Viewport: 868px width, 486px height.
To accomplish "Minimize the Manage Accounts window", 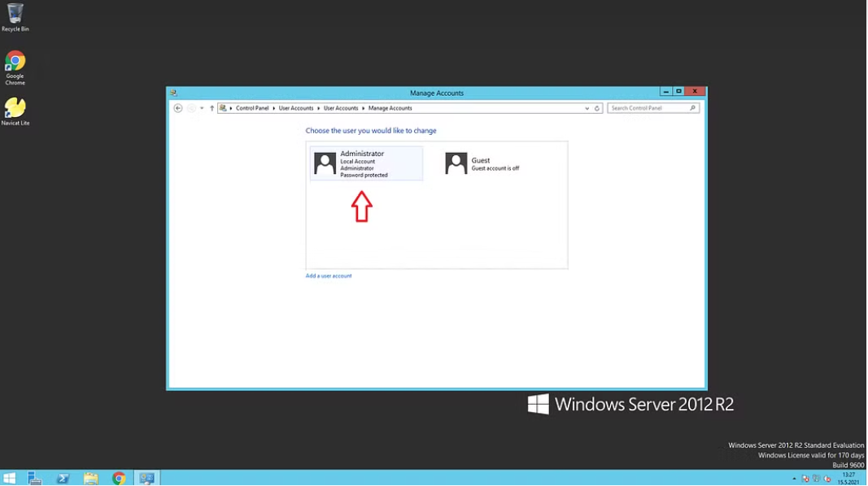I will [x=666, y=92].
